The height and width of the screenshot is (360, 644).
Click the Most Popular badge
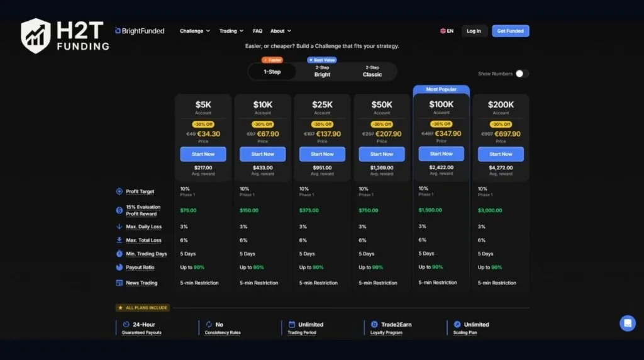(441, 89)
